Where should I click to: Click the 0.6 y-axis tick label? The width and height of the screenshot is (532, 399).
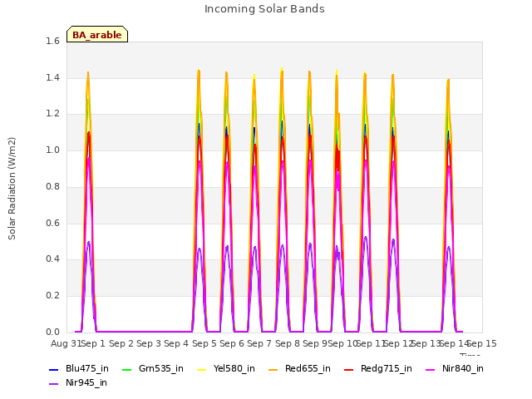click(x=52, y=224)
